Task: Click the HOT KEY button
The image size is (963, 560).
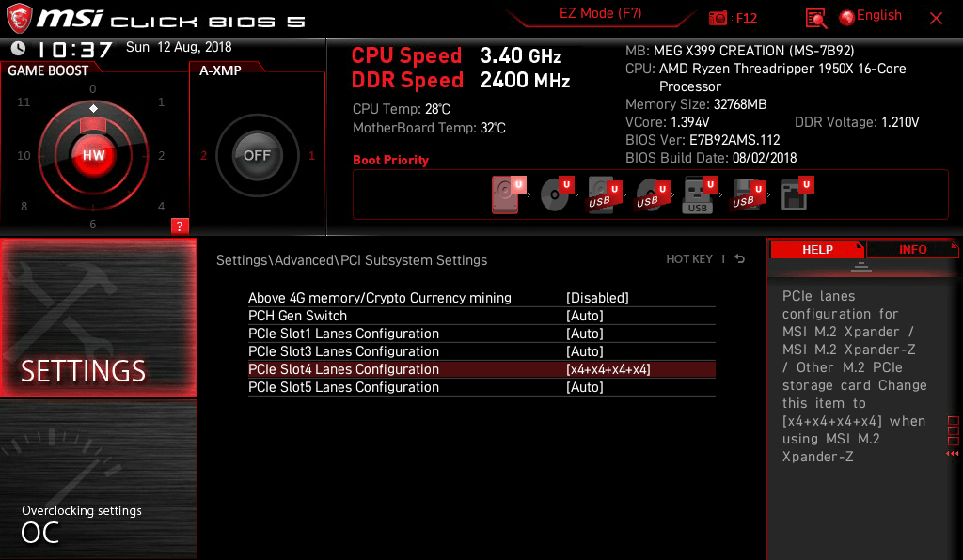Action: coord(689,259)
